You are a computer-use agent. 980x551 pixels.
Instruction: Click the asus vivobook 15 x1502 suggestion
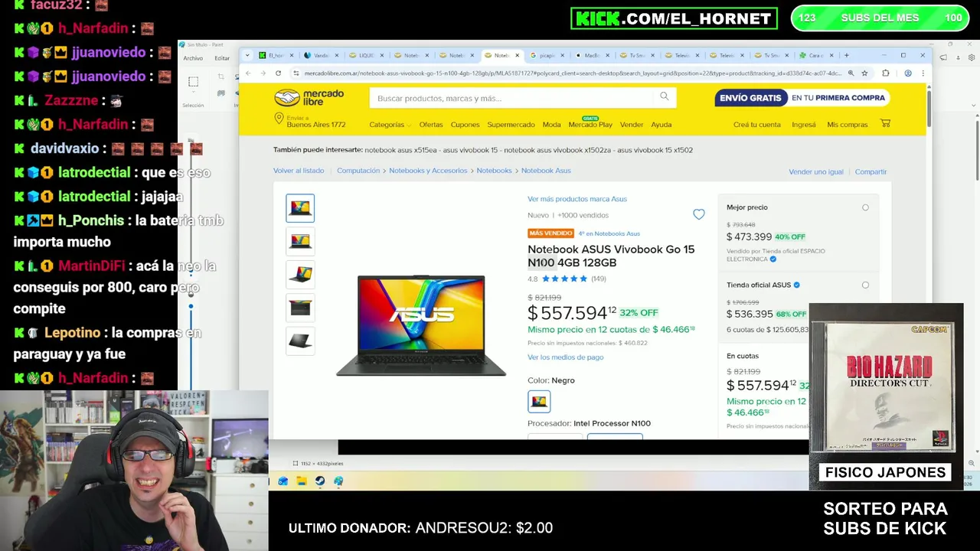pyautogui.click(x=655, y=150)
